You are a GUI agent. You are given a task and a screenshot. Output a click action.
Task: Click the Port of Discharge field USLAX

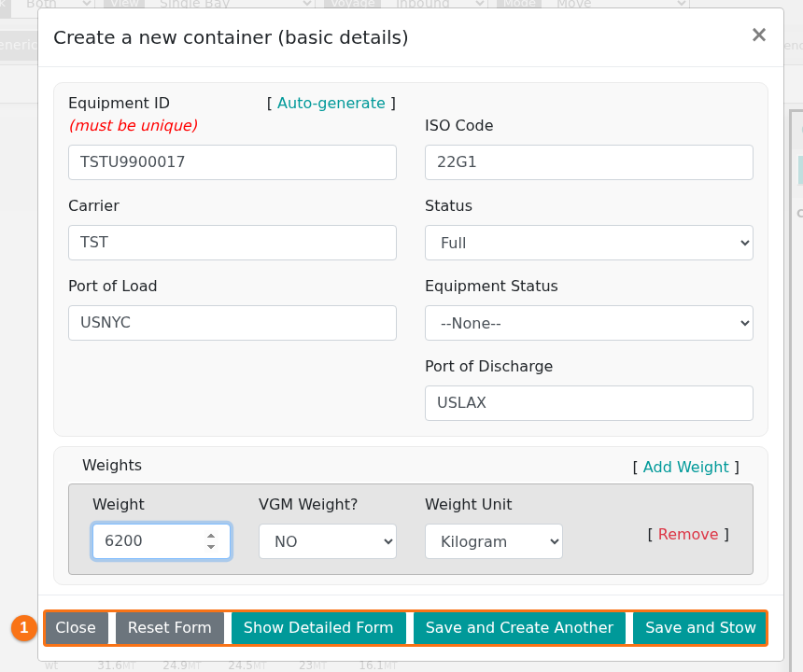click(588, 403)
